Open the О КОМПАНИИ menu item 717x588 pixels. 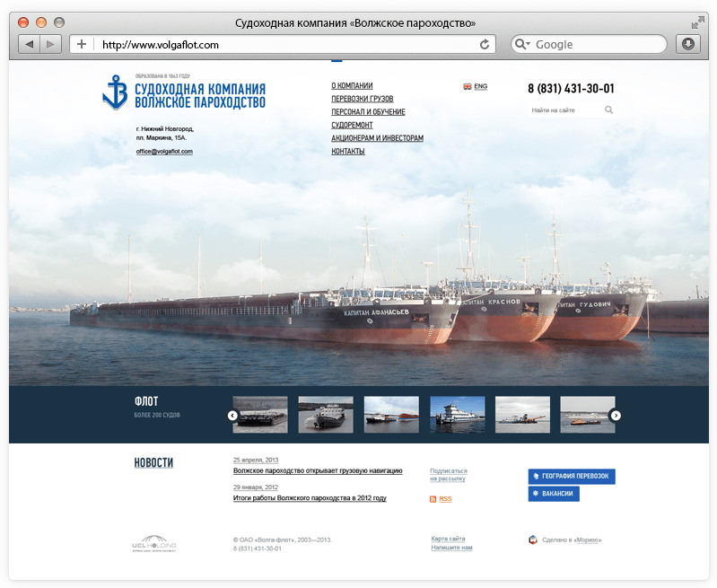[x=352, y=86]
